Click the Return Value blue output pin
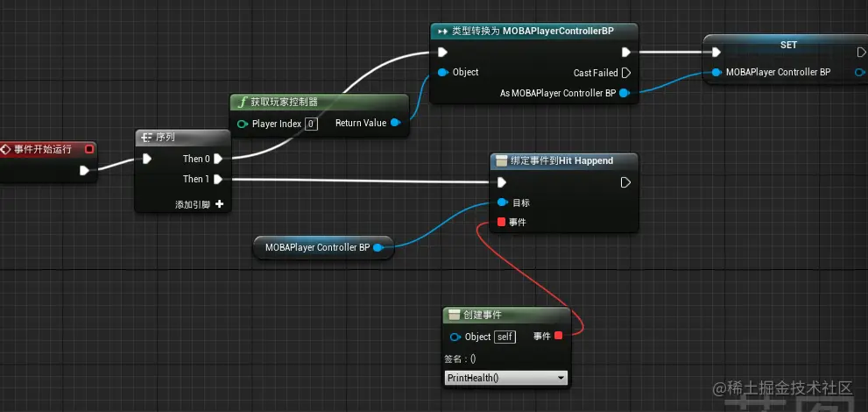The height and width of the screenshot is (412, 868). pyautogui.click(x=395, y=123)
